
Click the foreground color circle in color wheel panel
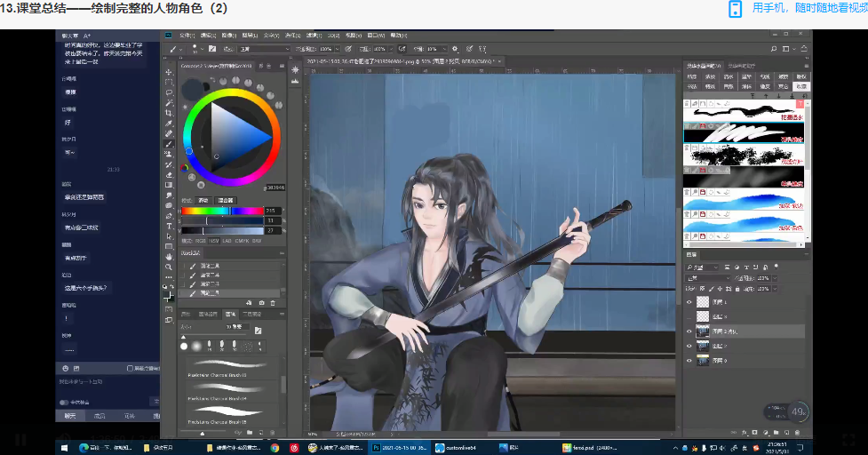(192, 89)
